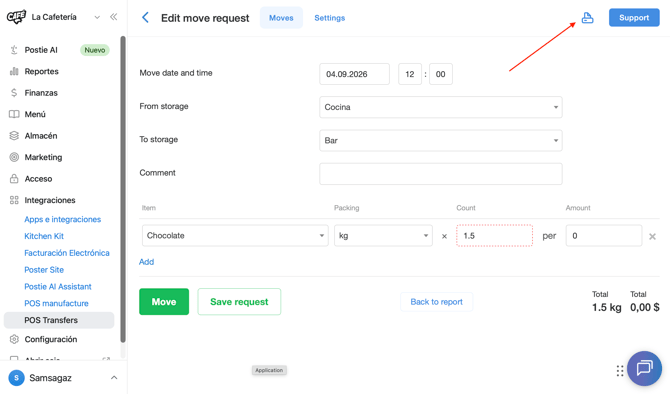Open Menú in the sidebar
Image resolution: width=670 pixels, height=394 pixels.
(35, 114)
